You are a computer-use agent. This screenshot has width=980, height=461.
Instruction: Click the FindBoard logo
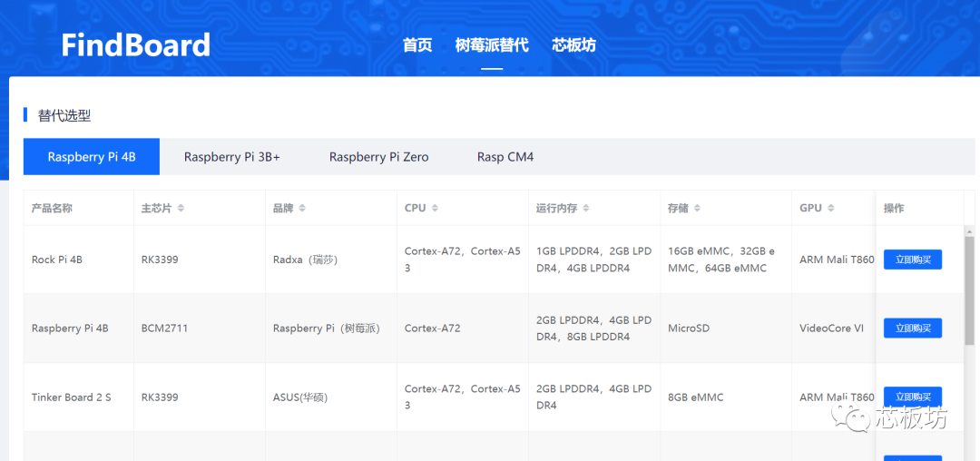pyautogui.click(x=135, y=44)
